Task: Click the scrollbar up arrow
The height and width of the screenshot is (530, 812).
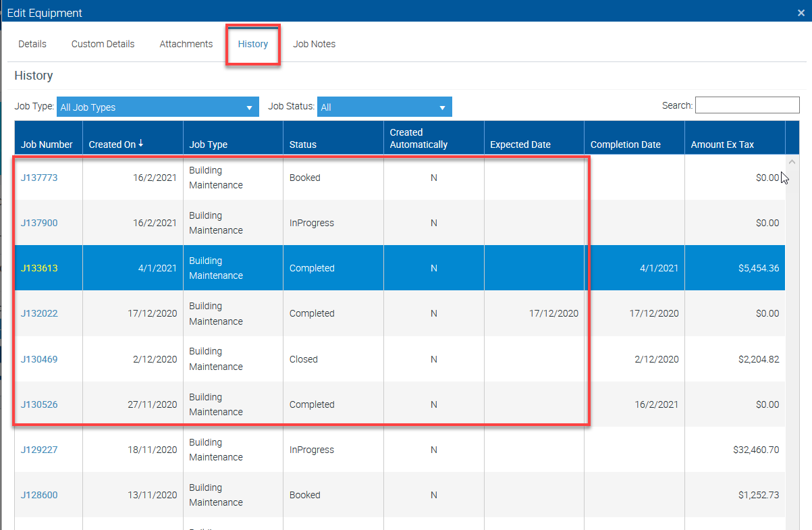Action: (x=792, y=162)
